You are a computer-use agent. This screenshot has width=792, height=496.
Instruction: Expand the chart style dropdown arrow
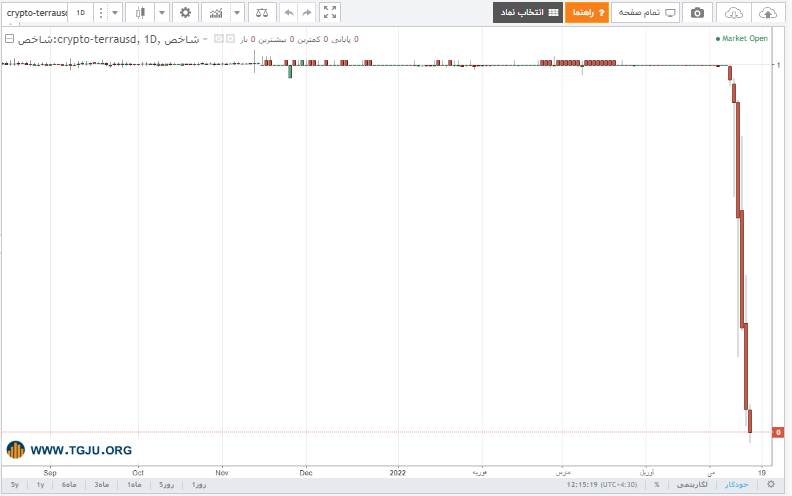coord(162,13)
